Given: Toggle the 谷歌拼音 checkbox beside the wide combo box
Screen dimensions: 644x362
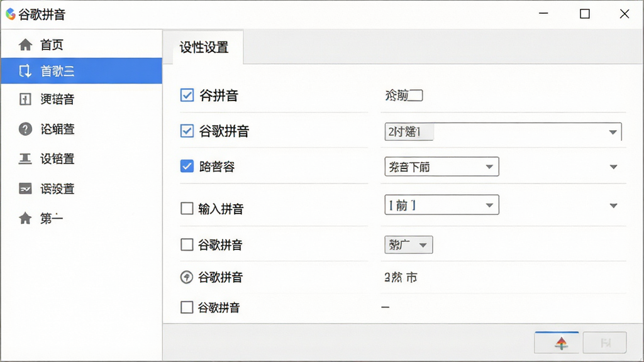Looking at the screenshot, I should (x=187, y=131).
